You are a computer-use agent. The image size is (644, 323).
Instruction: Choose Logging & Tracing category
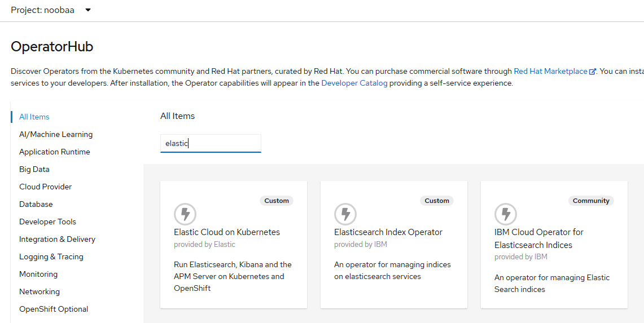click(x=51, y=256)
